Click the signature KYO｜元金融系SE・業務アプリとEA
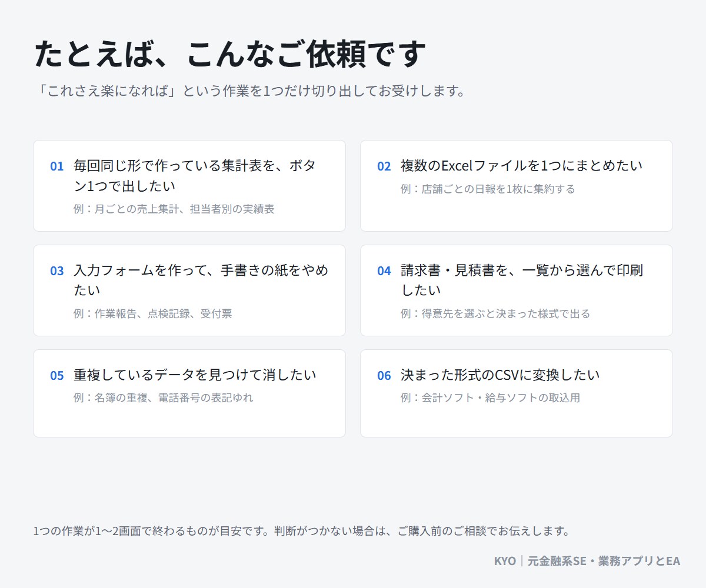This screenshot has width=706, height=588. pyautogui.click(x=587, y=561)
